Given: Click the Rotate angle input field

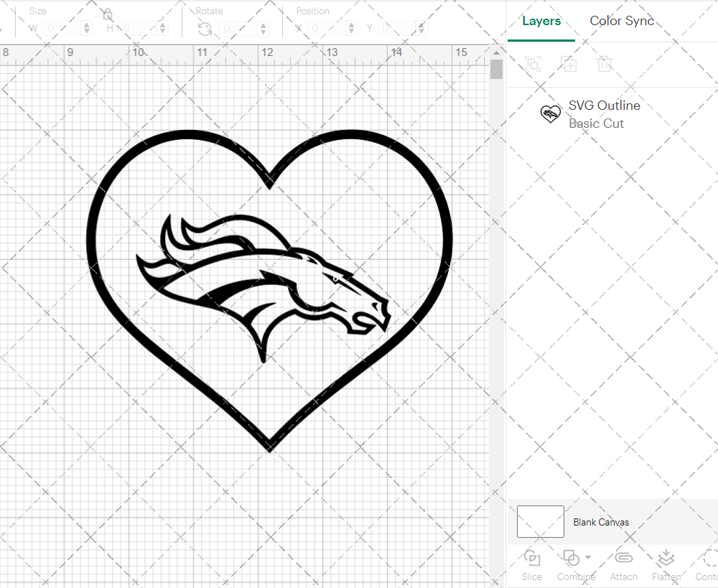Looking at the screenshot, I should pos(238,29).
